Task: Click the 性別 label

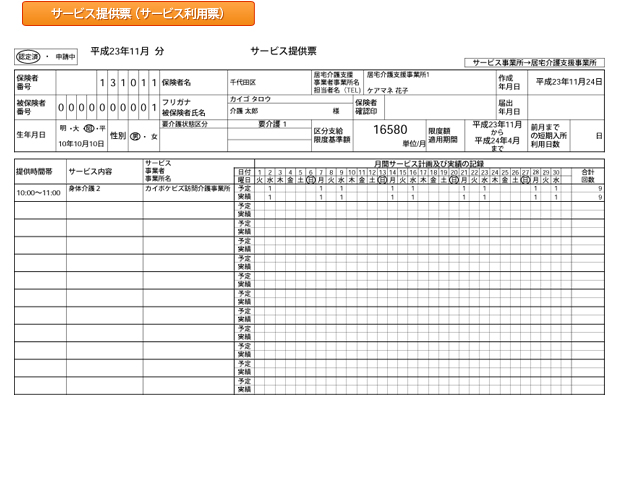Action: tap(117, 136)
